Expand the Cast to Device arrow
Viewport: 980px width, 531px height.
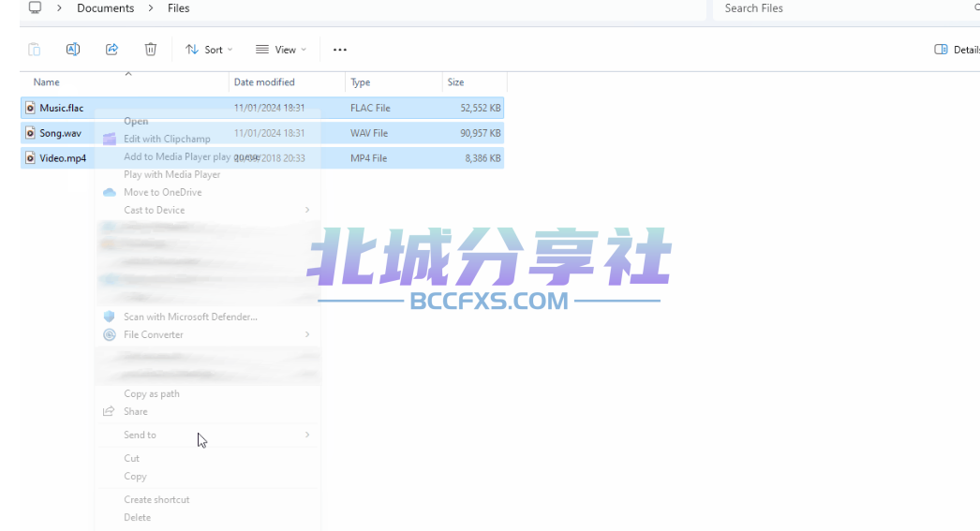[307, 210]
